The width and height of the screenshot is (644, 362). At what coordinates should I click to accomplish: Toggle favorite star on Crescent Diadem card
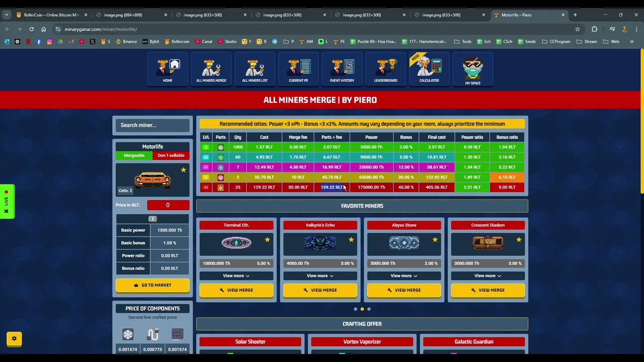click(519, 240)
